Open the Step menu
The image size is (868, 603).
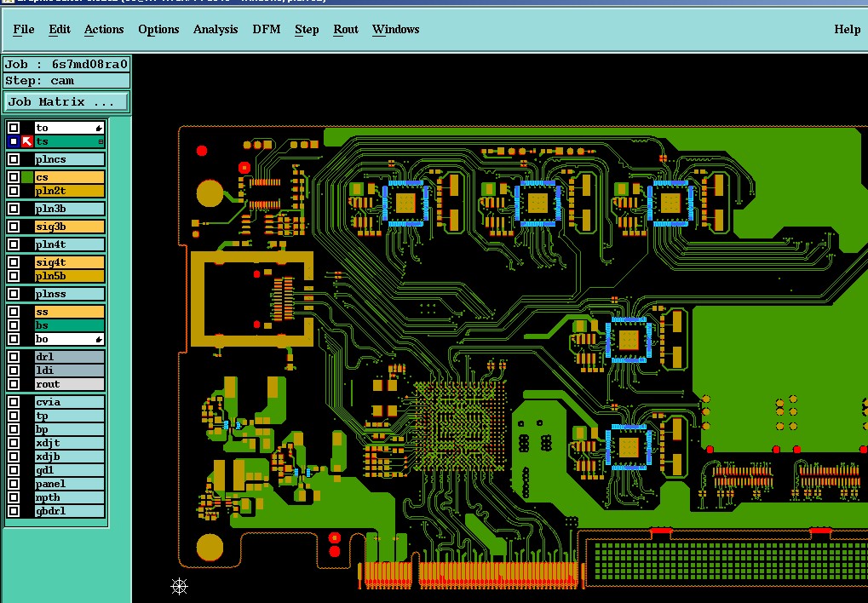(x=306, y=29)
